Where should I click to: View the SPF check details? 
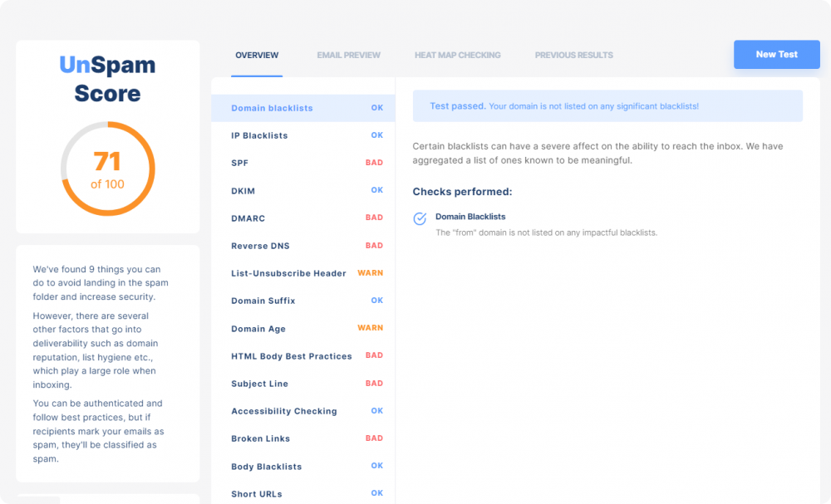click(303, 163)
